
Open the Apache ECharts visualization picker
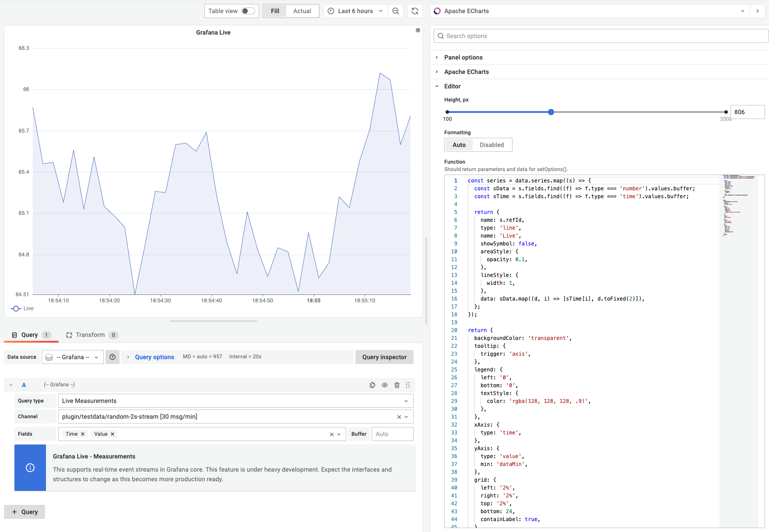[x=590, y=11]
